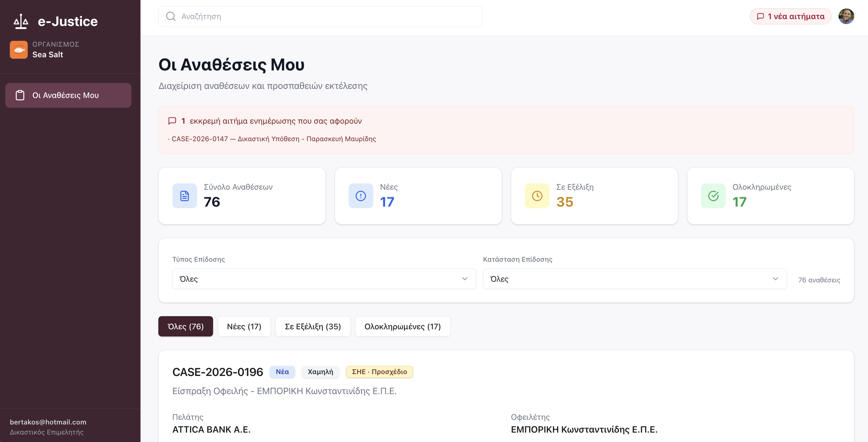Click the Sea Salt organization logo
This screenshot has height=442, width=868.
click(x=19, y=49)
